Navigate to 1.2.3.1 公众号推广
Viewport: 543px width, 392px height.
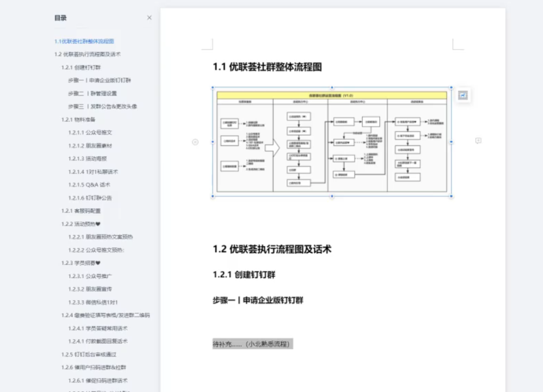[x=90, y=276]
